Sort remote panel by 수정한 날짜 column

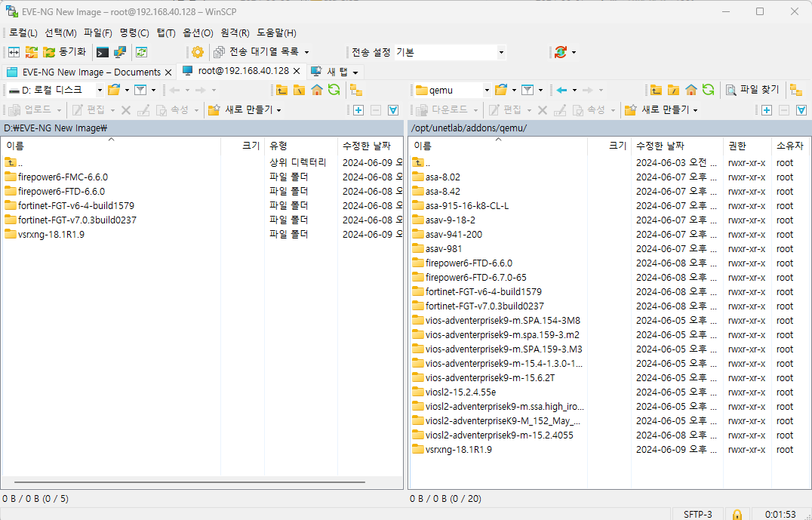pos(677,146)
